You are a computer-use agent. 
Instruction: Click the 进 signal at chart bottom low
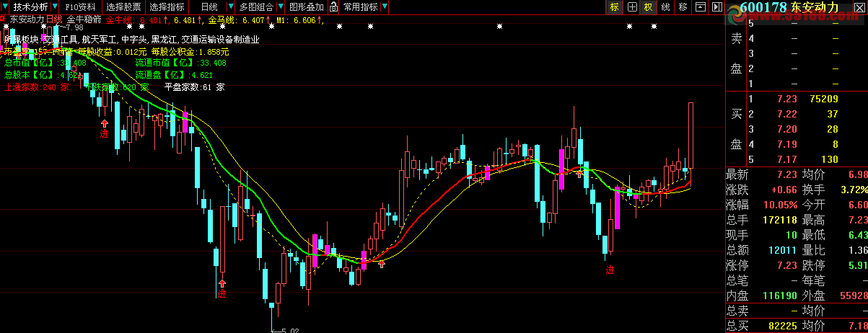(222, 293)
